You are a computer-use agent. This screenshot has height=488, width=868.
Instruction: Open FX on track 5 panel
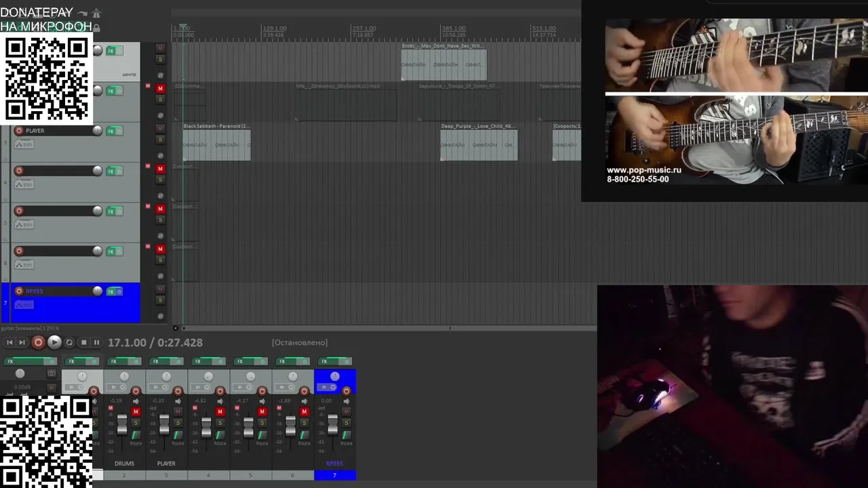pyautogui.click(x=111, y=211)
